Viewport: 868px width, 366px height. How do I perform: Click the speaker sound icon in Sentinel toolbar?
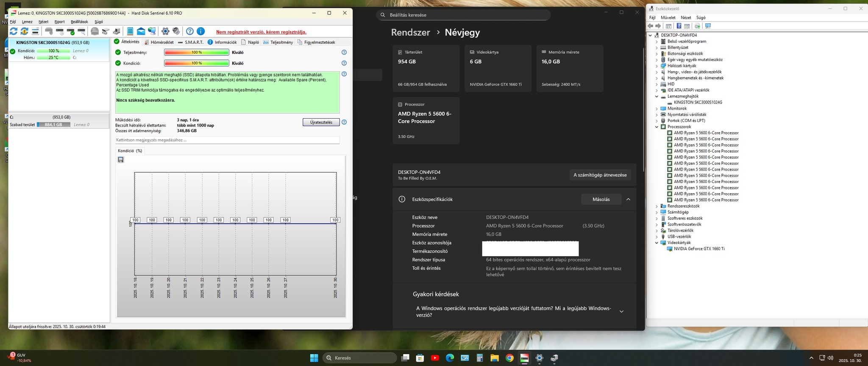[x=176, y=31]
